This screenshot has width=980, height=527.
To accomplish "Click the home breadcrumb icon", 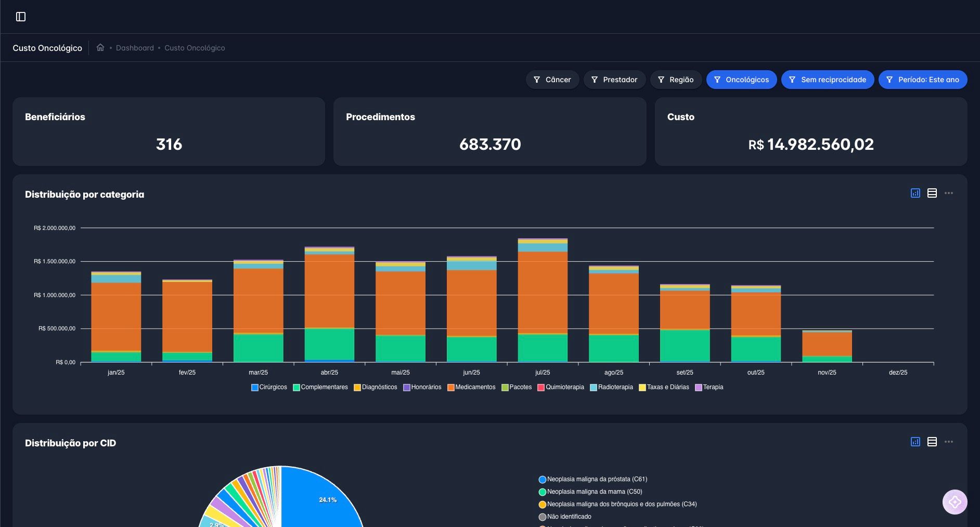I will click(100, 47).
